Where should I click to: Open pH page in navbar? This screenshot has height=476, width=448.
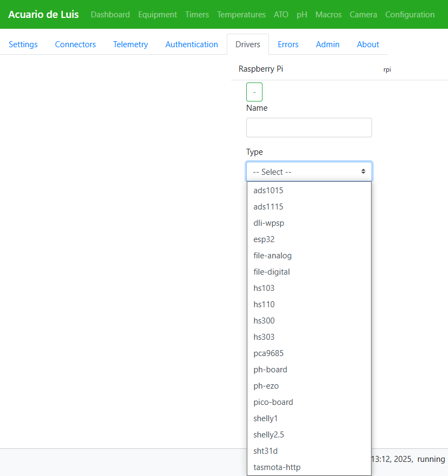coord(302,15)
